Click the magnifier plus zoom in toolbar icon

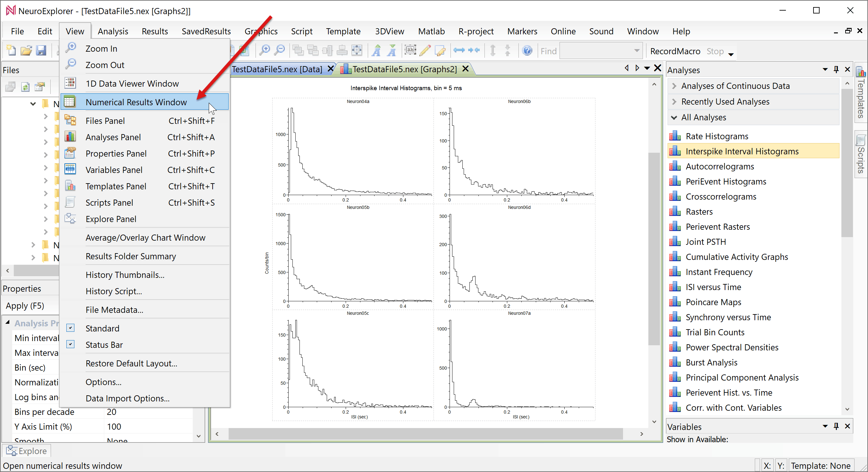pyautogui.click(x=265, y=51)
